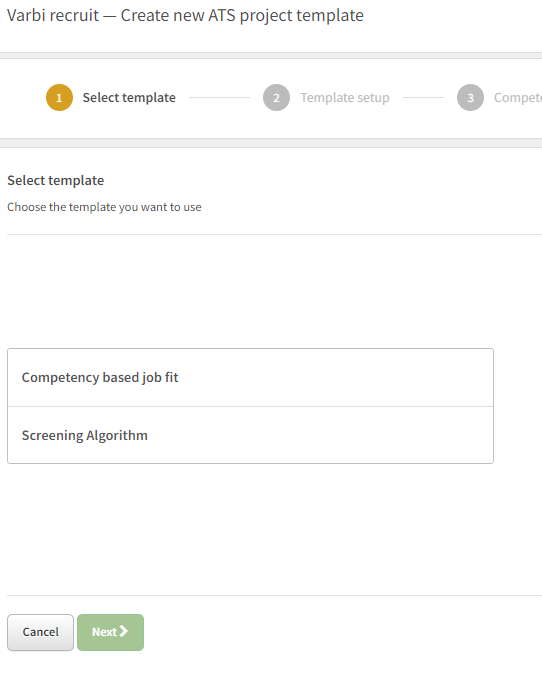Image resolution: width=542 pixels, height=673 pixels.
Task: Open the partially visible 'Compete' step label
Action: 518,98
